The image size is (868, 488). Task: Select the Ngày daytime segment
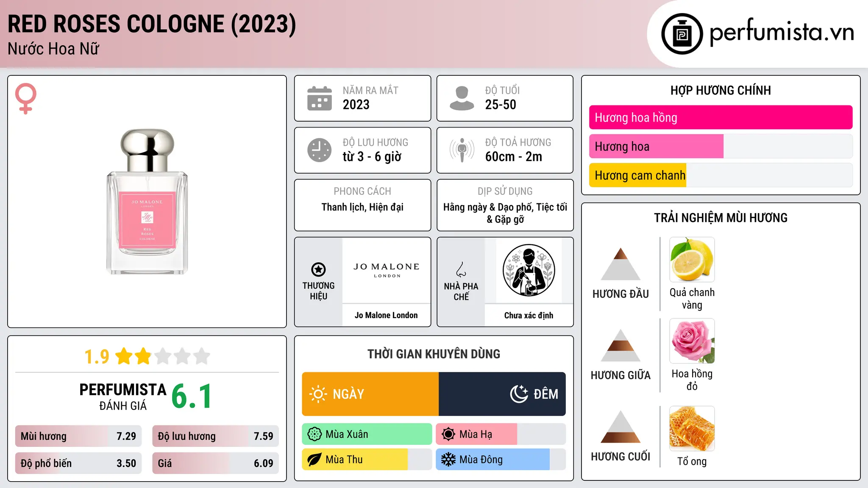click(x=370, y=394)
